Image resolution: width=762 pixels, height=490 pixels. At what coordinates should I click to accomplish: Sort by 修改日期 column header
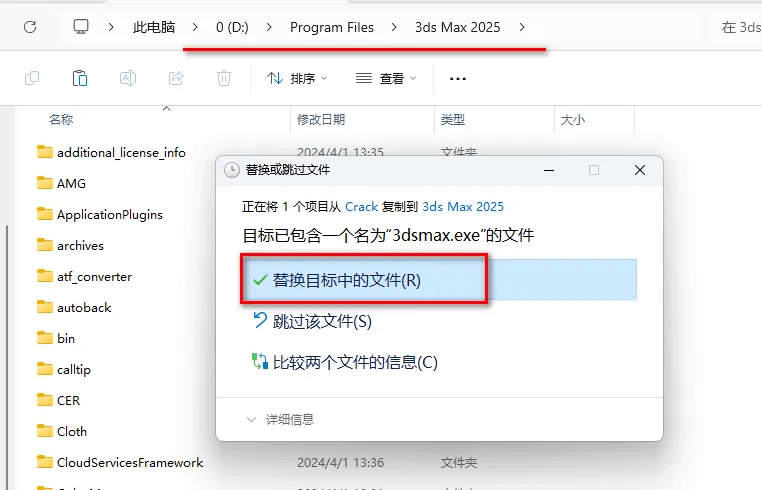(321, 120)
